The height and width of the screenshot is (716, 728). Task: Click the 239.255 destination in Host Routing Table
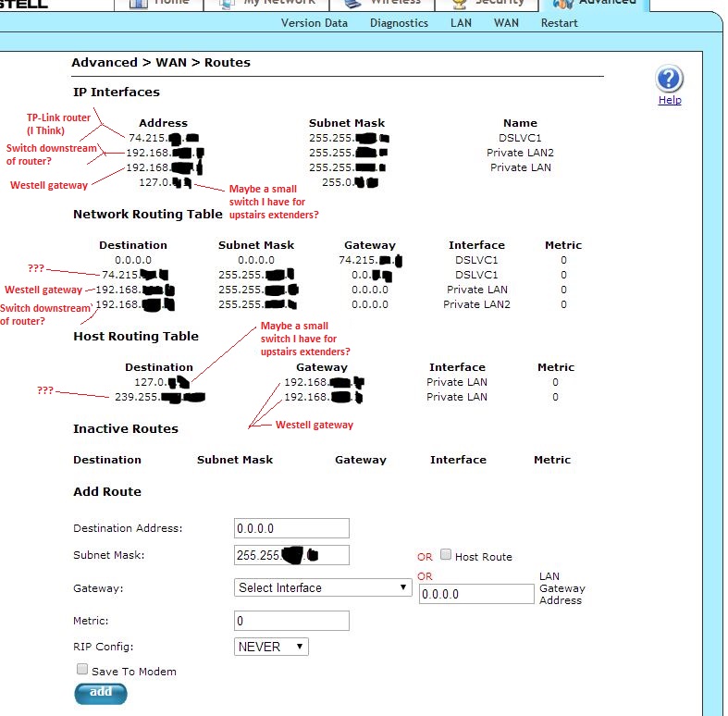[160, 397]
